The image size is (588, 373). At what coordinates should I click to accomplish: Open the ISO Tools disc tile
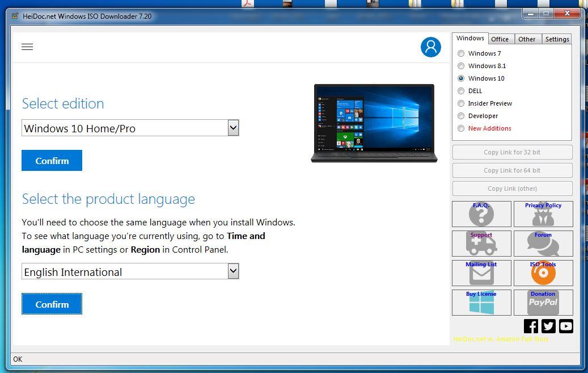tap(543, 273)
